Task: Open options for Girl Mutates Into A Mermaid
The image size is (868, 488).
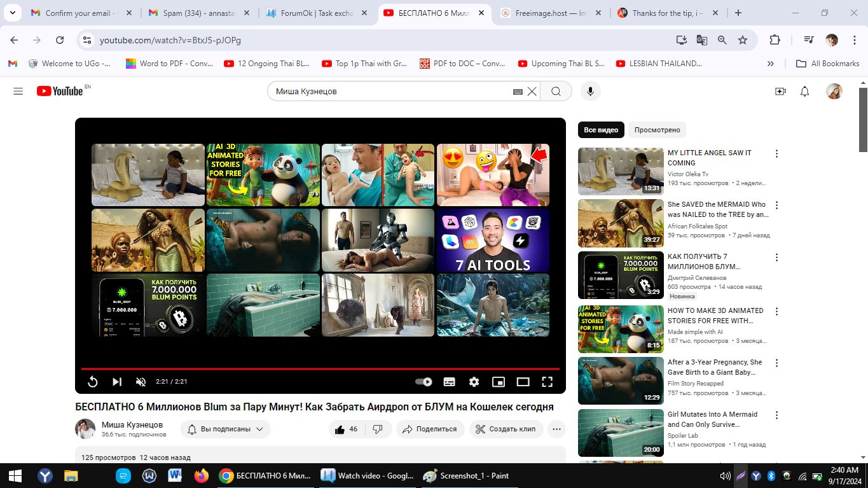Action: point(776,415)
